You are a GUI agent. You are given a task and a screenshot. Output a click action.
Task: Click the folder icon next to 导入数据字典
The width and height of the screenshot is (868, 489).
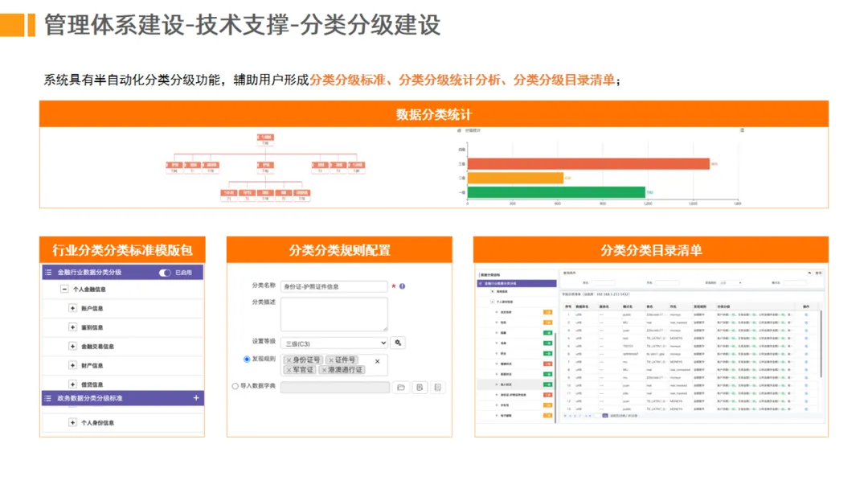tap(401, 387)
